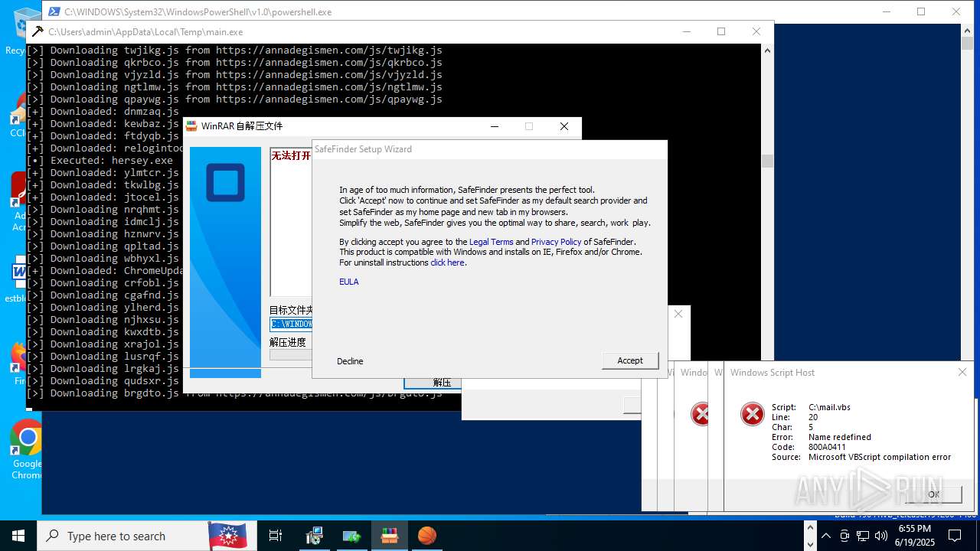
Task: Click the script path C:\mail.vbs
Action: pyautogui.click(x=829, y=407)
